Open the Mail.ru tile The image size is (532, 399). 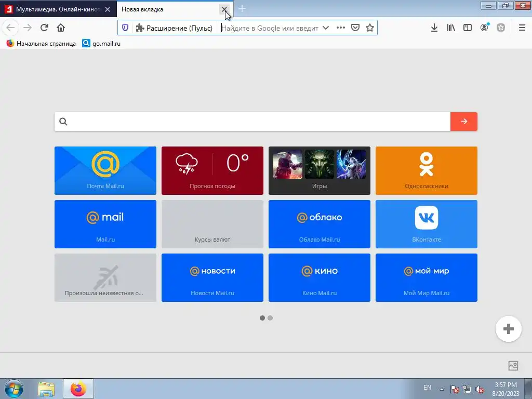point(105,224)
